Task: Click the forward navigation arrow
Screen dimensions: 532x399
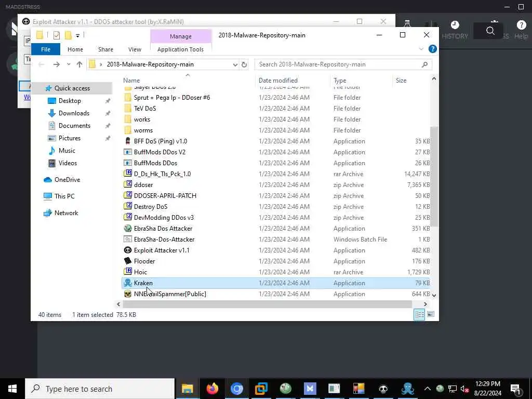Action: (56, 64)
